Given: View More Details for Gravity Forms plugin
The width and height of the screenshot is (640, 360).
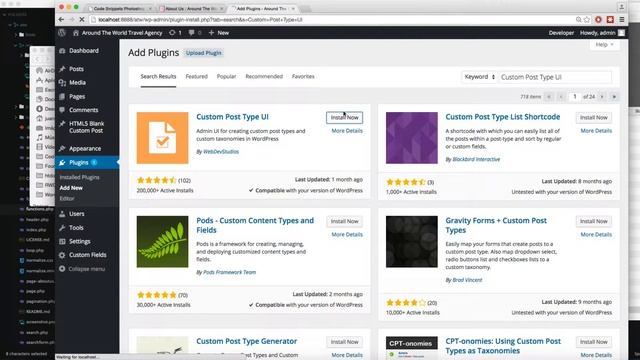Looking at the screenshot, I should 596,234.
